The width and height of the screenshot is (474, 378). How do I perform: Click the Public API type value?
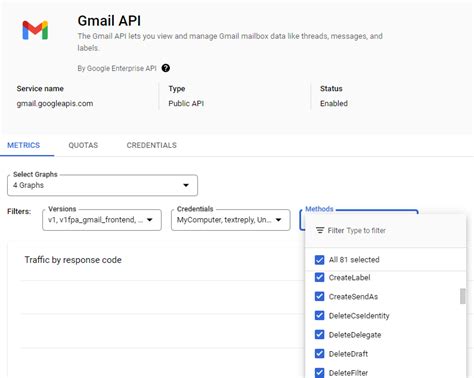186,104
